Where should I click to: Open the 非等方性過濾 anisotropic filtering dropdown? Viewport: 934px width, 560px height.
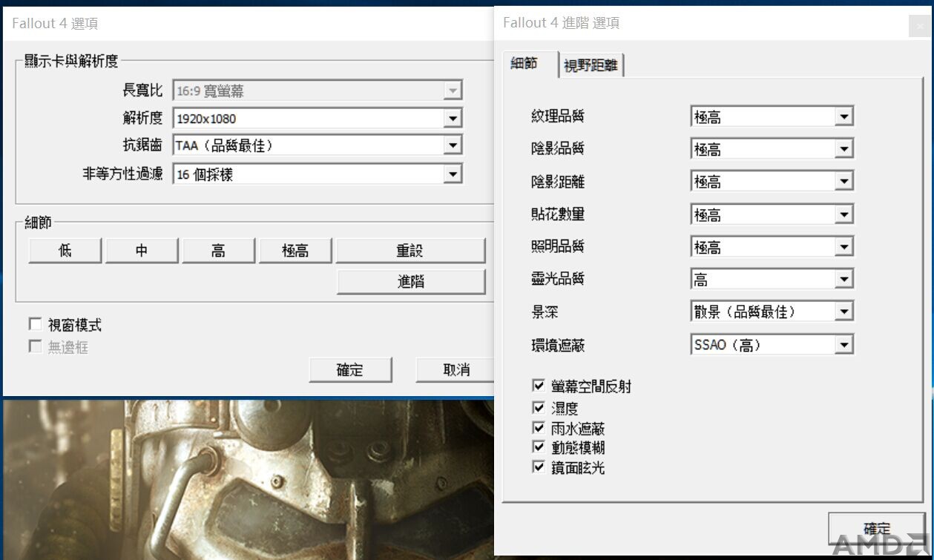tap(453, 174)
